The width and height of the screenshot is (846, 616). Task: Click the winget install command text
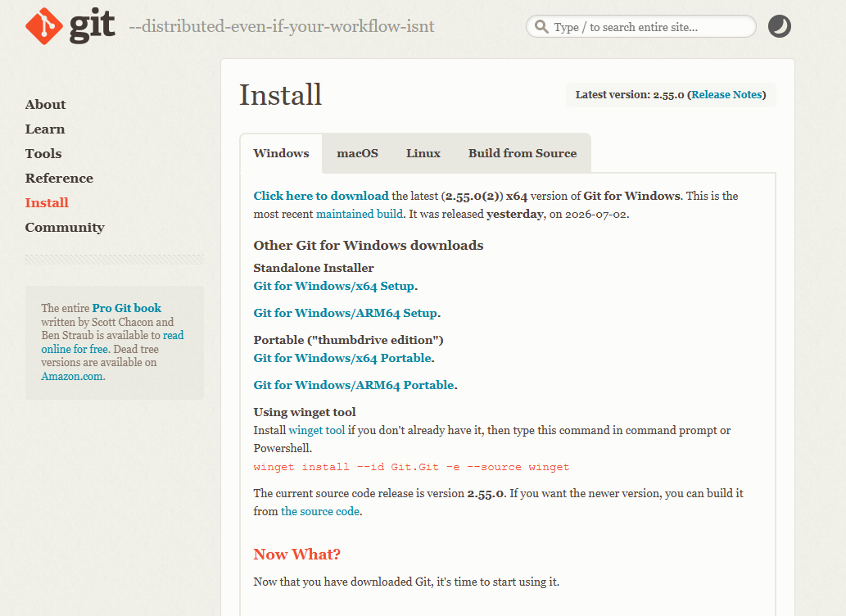(411, 467)
